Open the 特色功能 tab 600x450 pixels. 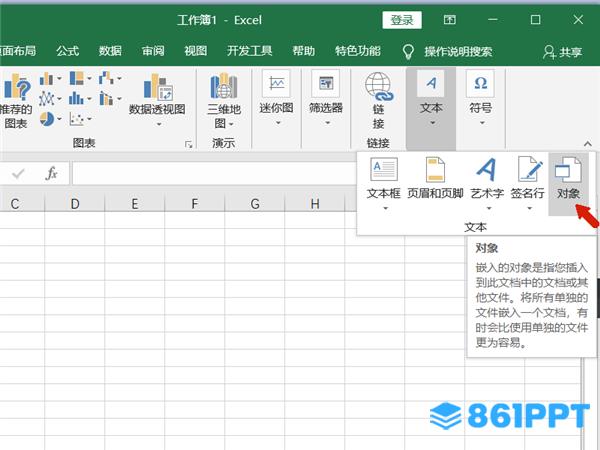tap(358, 51)
